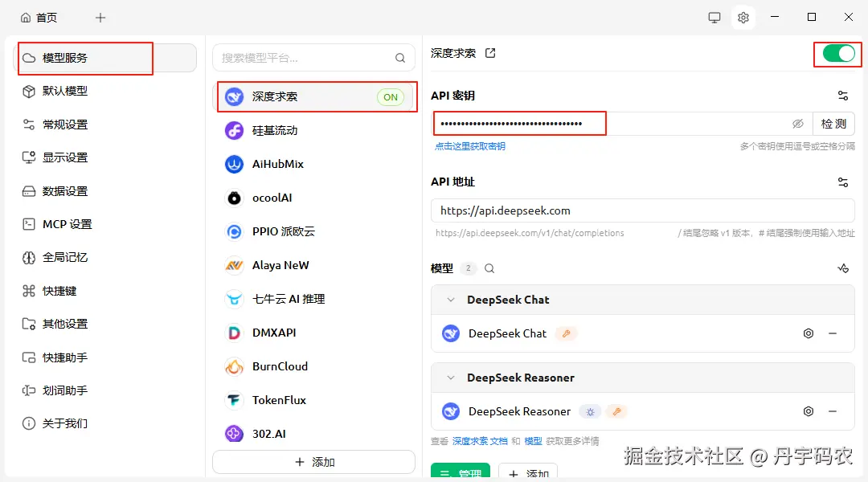Click the 检测 button to test API key

(833, 124)
